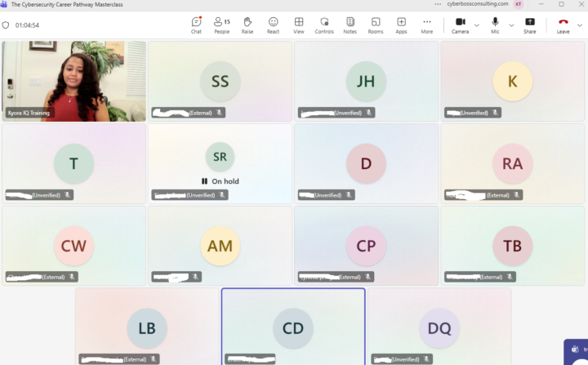This screenshot has height=365, width=588.
Task: Click muted mic icon on JH tile
Action: tap(369, 113)
